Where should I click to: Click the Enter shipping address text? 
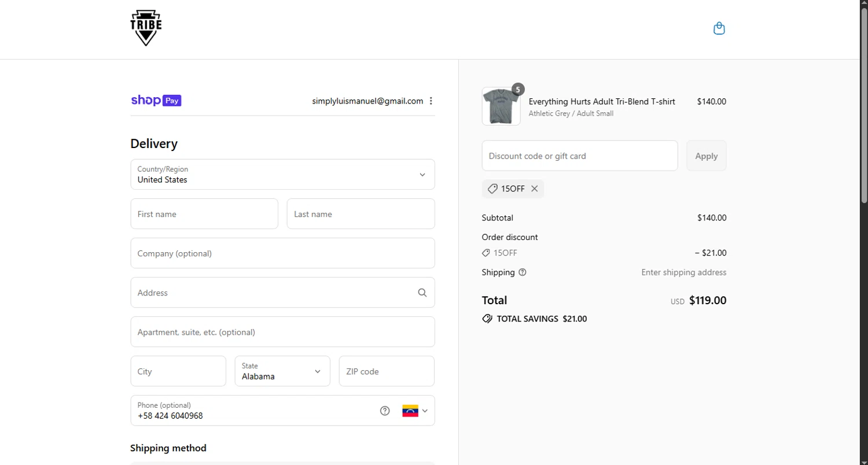pos(684,272)
